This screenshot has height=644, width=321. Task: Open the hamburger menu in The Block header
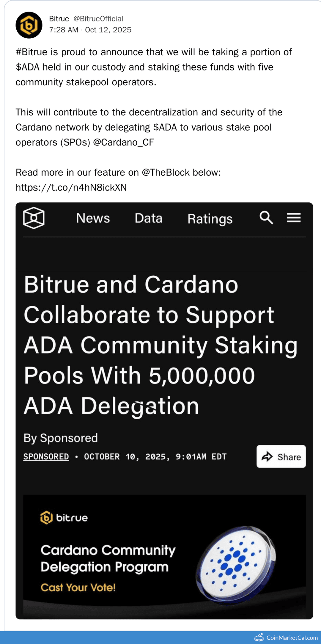tap(294, 218)
